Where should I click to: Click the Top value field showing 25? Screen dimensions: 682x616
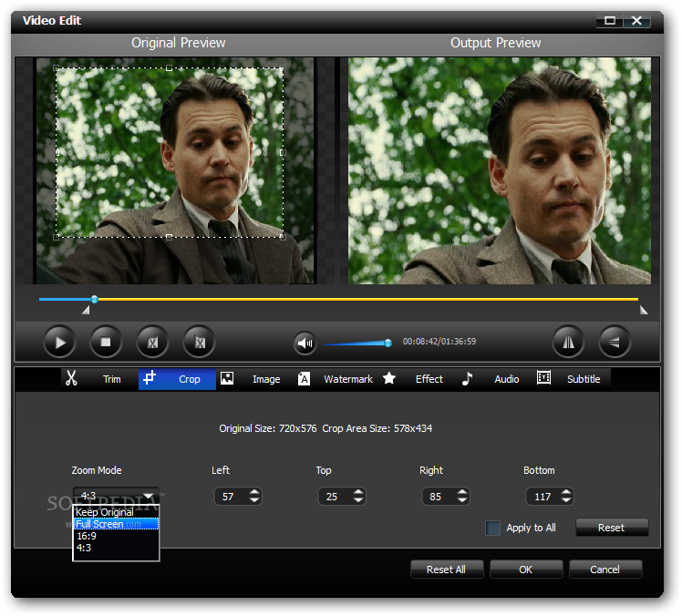(x=335, y=497)
